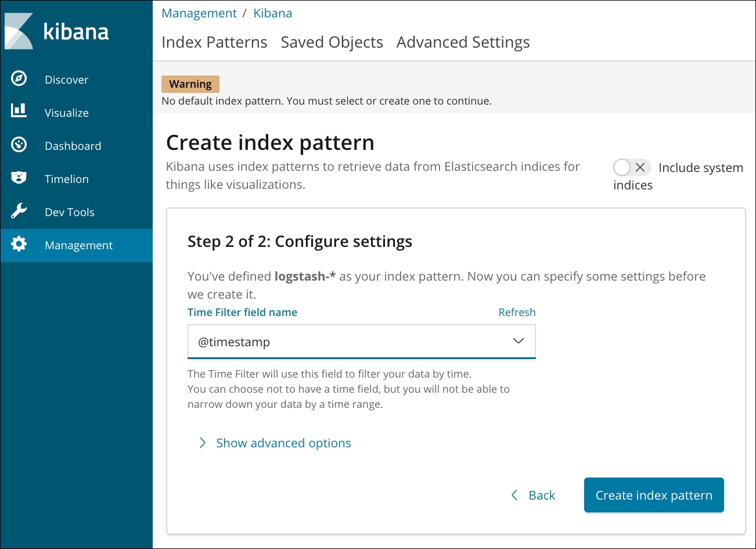The height and width of the screenshot is (549, 756).
Task: Select the Index Patterns tab
Action: (x=214, y=42)
